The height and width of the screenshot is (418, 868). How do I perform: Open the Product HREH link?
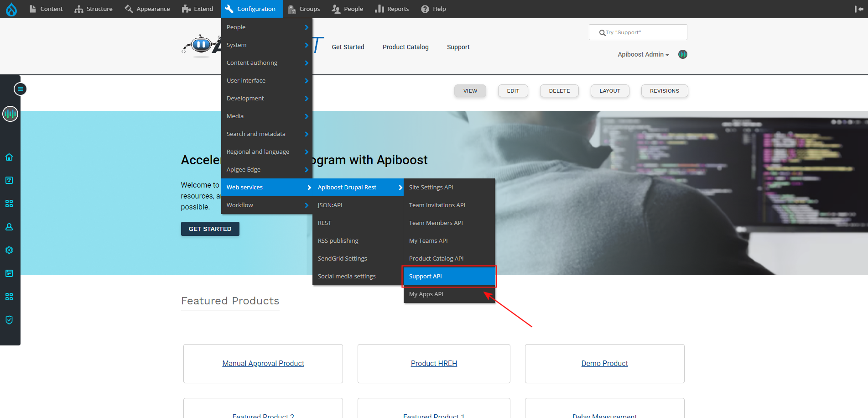(x=434, y=363)
